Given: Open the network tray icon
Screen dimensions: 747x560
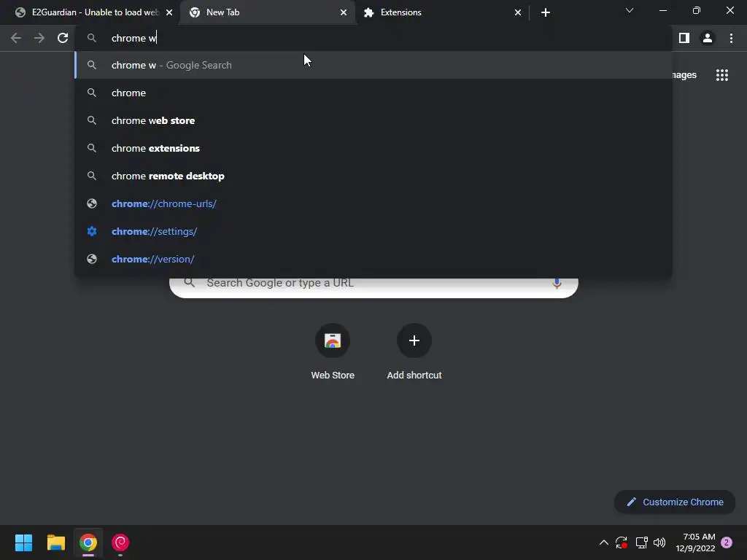Looking at the screenshot, I should 641,542.
